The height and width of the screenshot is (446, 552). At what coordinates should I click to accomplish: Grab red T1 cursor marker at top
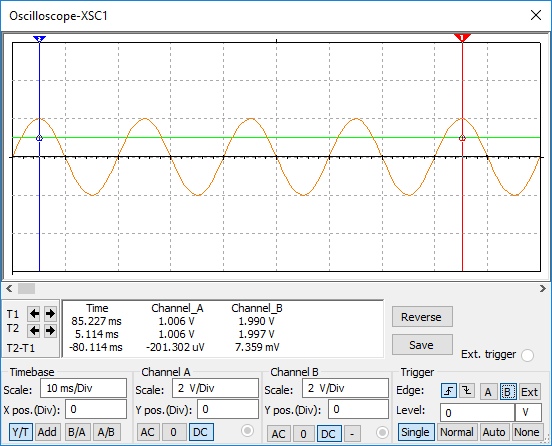[462, 38]
